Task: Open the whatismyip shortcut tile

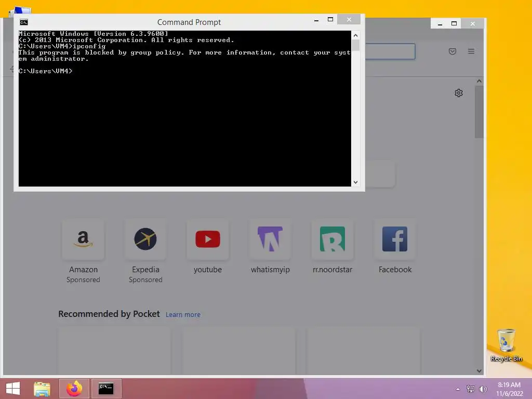Action: (x=270, y=240)
